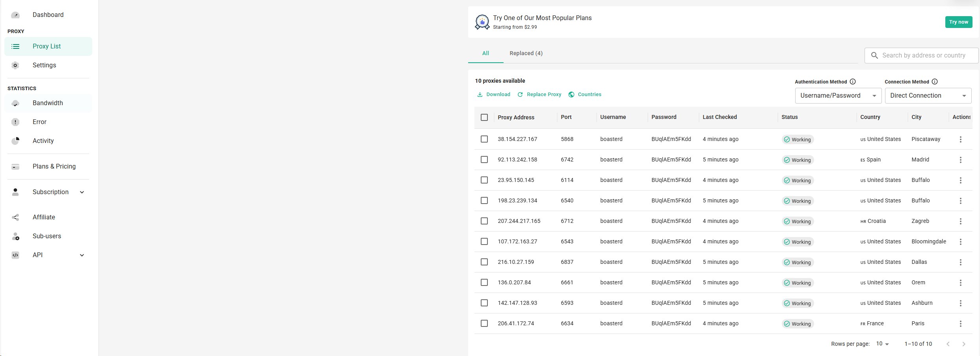This screenshot has height=356, width=980.
Task: Click the Connection Method info icon
Action: pos(935,82)
